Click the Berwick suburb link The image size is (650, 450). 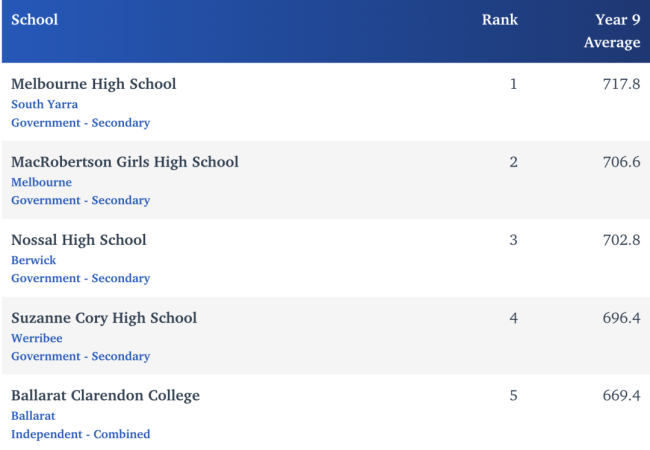(36, 260)
